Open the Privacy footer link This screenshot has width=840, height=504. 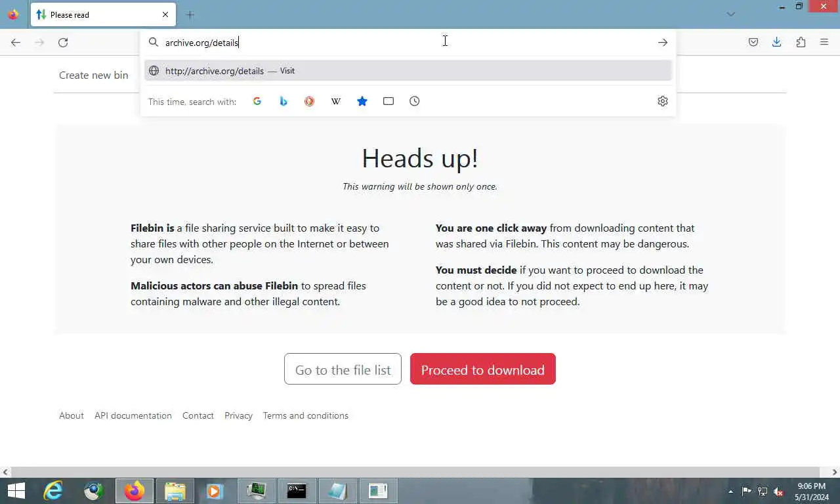coord(238,415)
